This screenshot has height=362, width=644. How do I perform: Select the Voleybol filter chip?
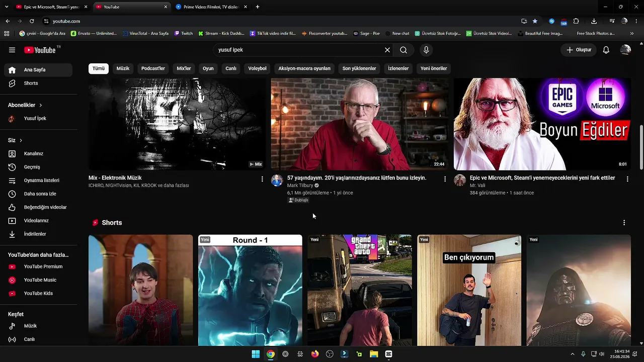coord(257,68)
